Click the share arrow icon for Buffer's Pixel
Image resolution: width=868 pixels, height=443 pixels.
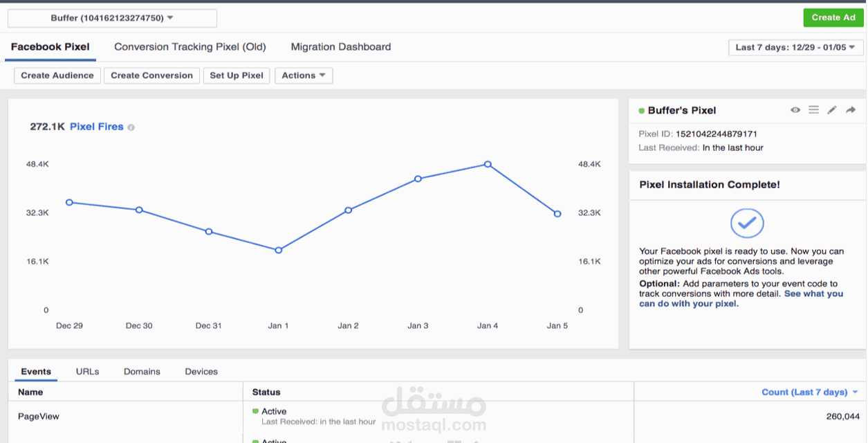851,110
